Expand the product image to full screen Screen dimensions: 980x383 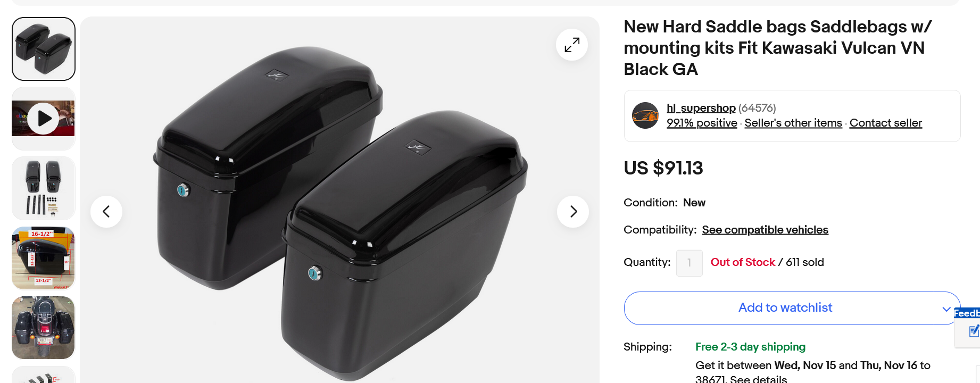pyautogui.click(x=572, y=45)
